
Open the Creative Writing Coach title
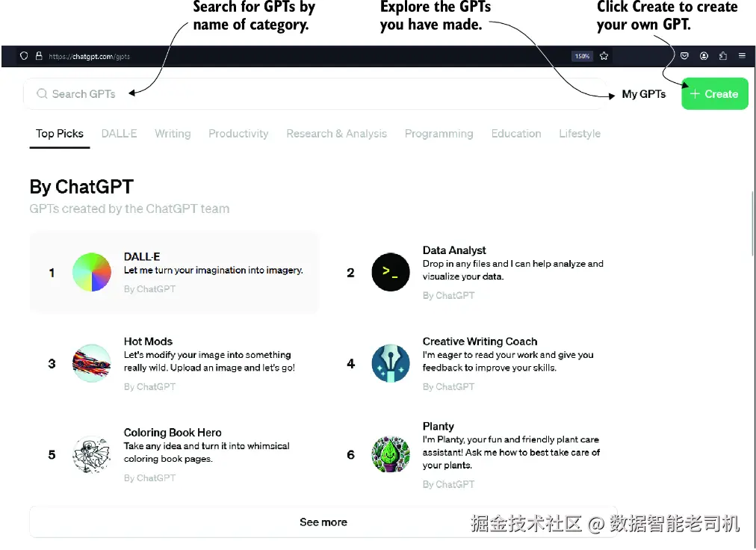[480, 342]
